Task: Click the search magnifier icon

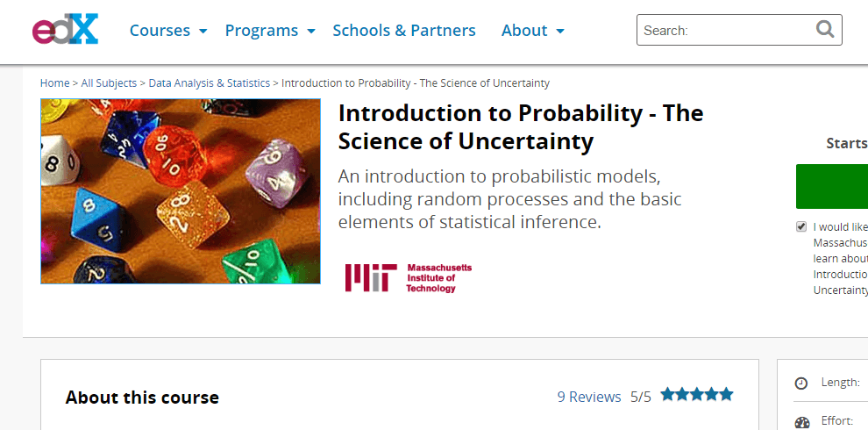Action: [825, 30]
